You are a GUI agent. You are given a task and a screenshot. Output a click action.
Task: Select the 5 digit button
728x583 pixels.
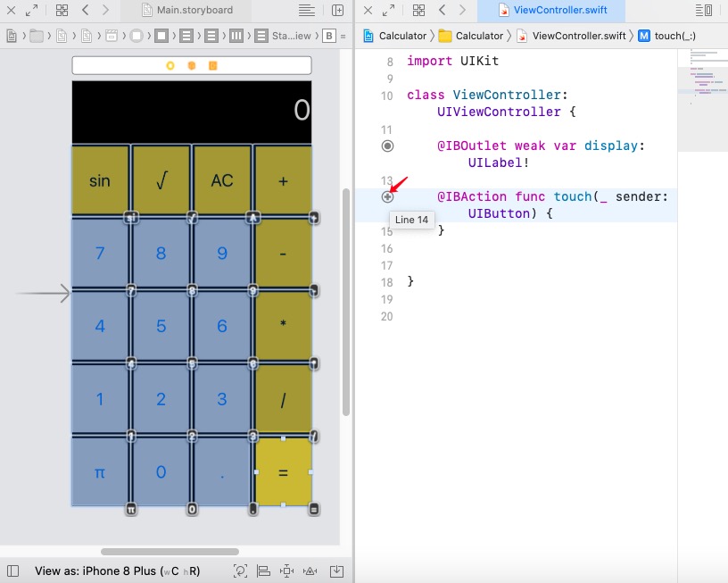pyautogui.click(x=161, y=326)
